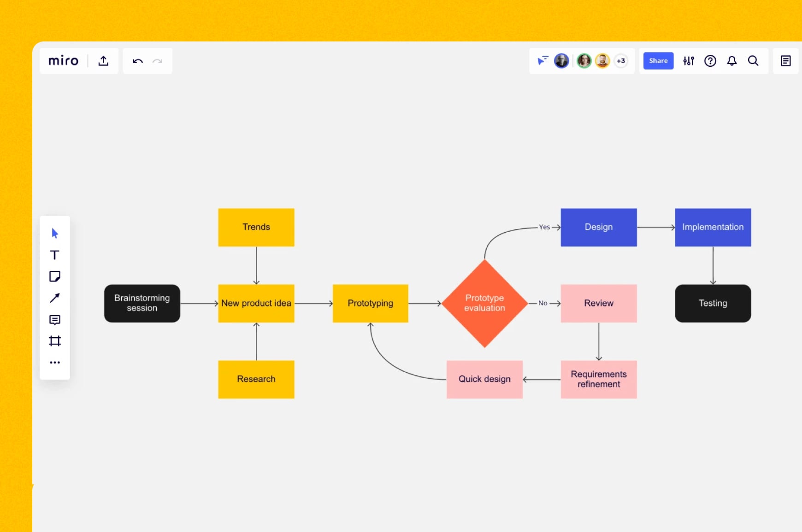Open search with magnifier icon
Screen dimensions: 802x532
pyautogui.click(x=753, y=61)
